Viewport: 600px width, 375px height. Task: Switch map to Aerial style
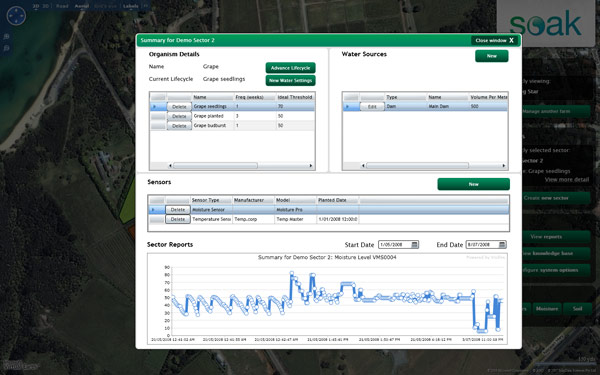[82, 6]
